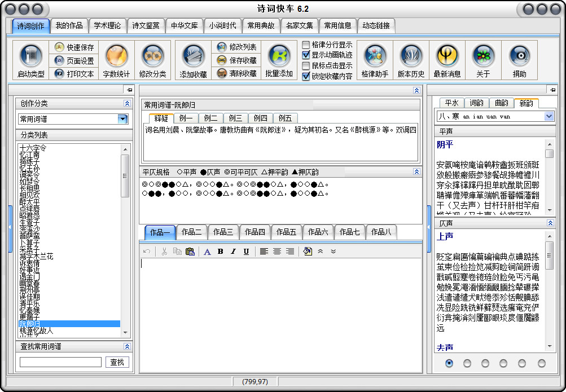The height and width of the screenshot is (392, 566).
Task: Center align text in editor
Action: (277, 252)
